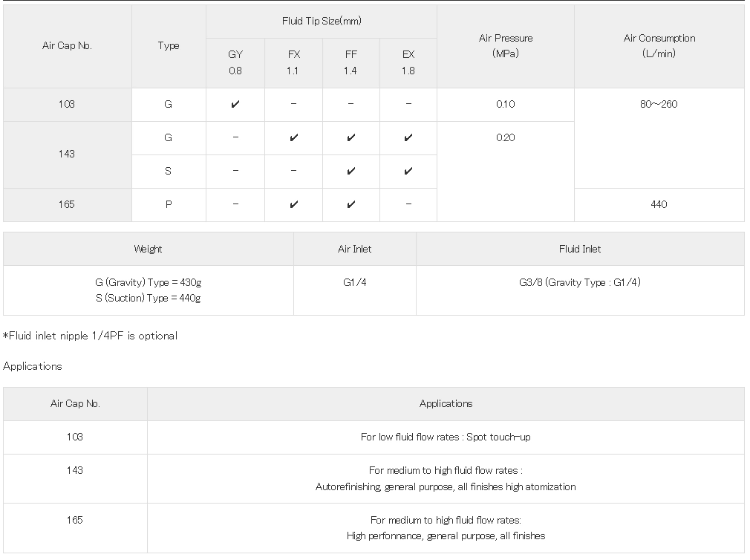This screenshot has height=560, width=750.
Task: Select the Air Cap No. header in the top table
Action: coord(67,46)
